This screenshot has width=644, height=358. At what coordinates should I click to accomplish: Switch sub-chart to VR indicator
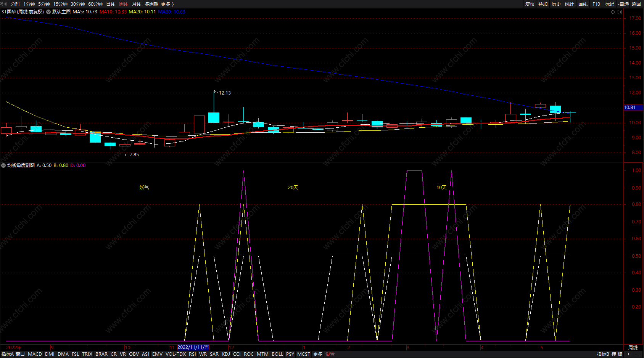pos(123,354)
